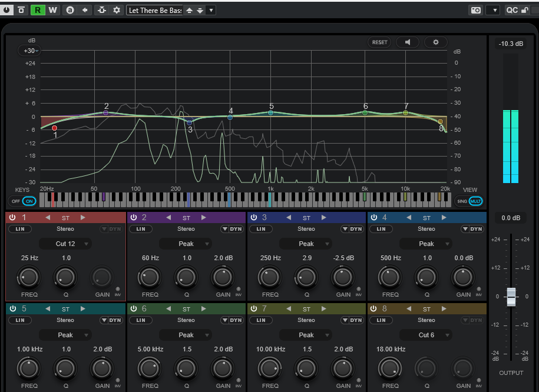Bypass the plug-in with power icon

(6, 10)
